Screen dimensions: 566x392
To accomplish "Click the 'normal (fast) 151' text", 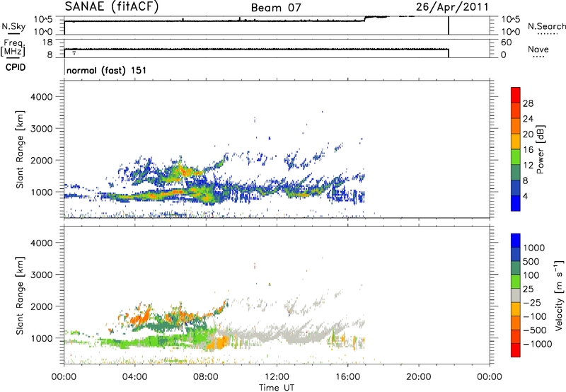I will click(107, 70).
